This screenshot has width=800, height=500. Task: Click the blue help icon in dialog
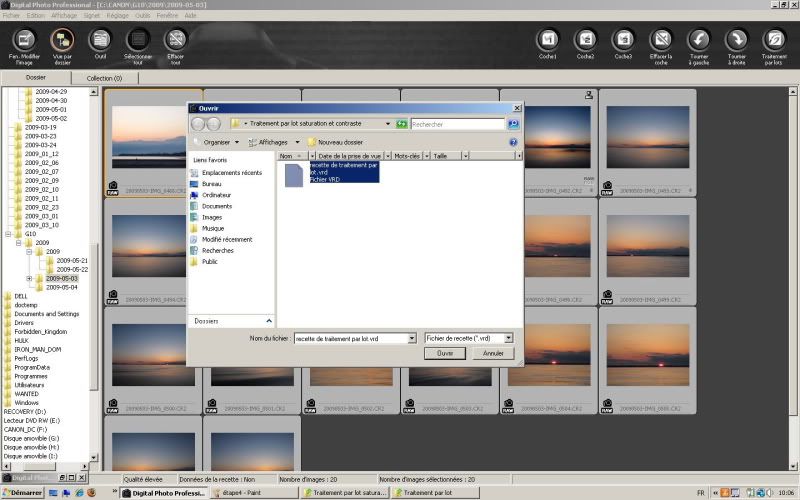(513, 142)
